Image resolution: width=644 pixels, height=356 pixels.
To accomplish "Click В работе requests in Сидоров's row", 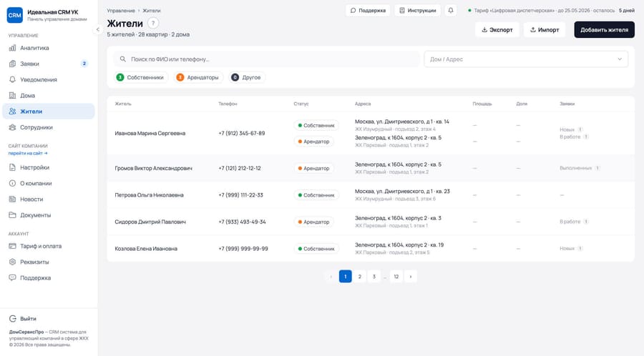I will [x=574, y=222].
